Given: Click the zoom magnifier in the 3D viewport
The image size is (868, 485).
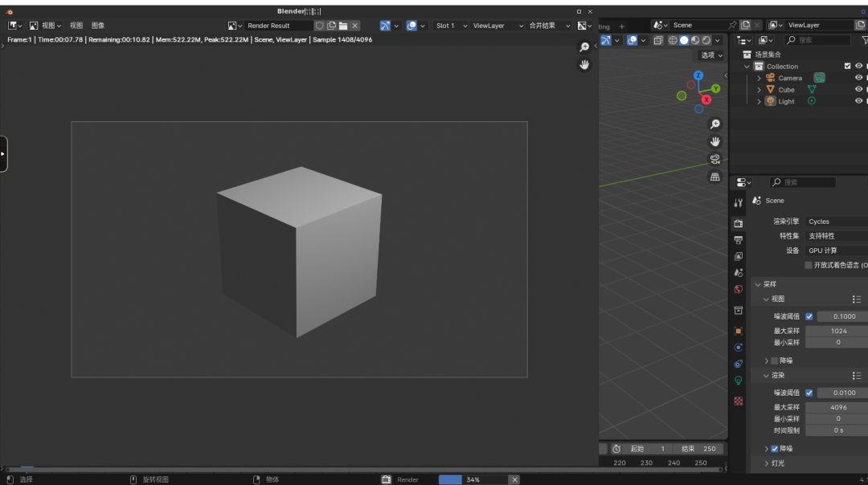Looking at the screenshot, I should click(714, 124).
